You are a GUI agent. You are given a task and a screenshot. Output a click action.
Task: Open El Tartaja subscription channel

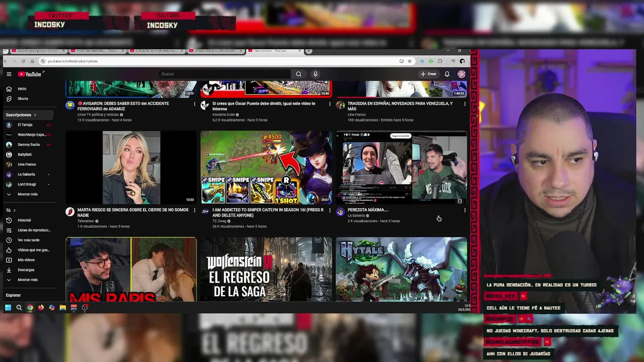click(x=29, y=125)
